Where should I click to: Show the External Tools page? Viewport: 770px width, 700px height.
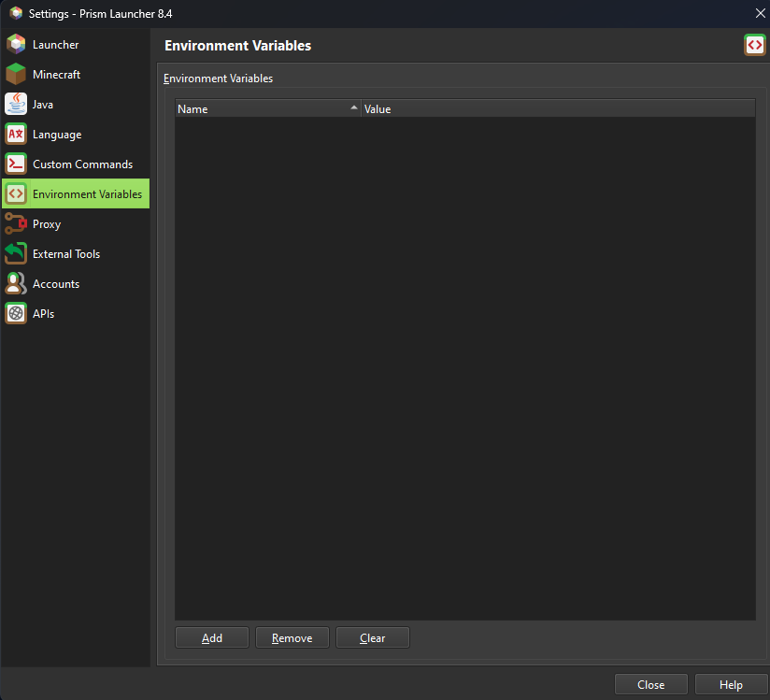[x=76, y=254]
